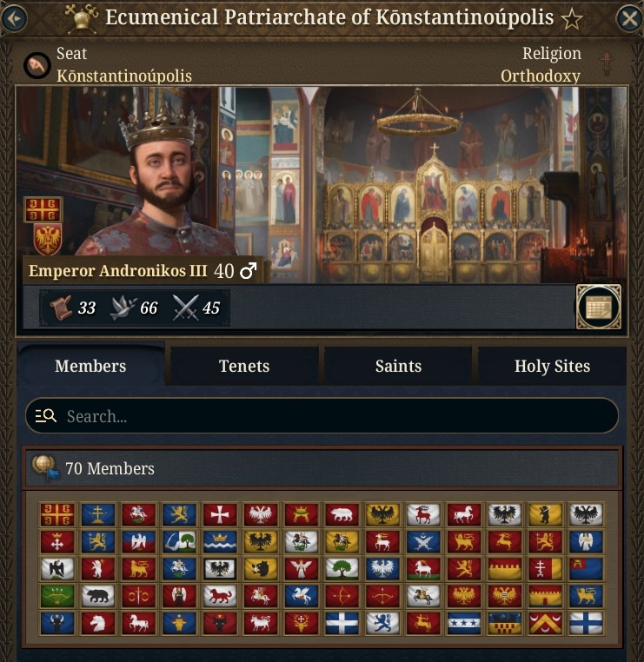Switch to the Tenets tab
The image size is (644, 662).
point(244,366)
